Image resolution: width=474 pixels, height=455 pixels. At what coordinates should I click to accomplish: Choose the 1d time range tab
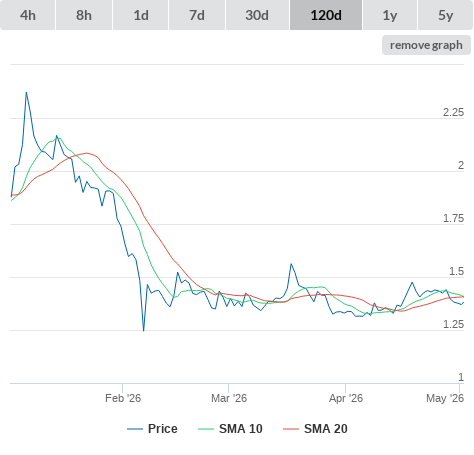(x=141, y=15)
